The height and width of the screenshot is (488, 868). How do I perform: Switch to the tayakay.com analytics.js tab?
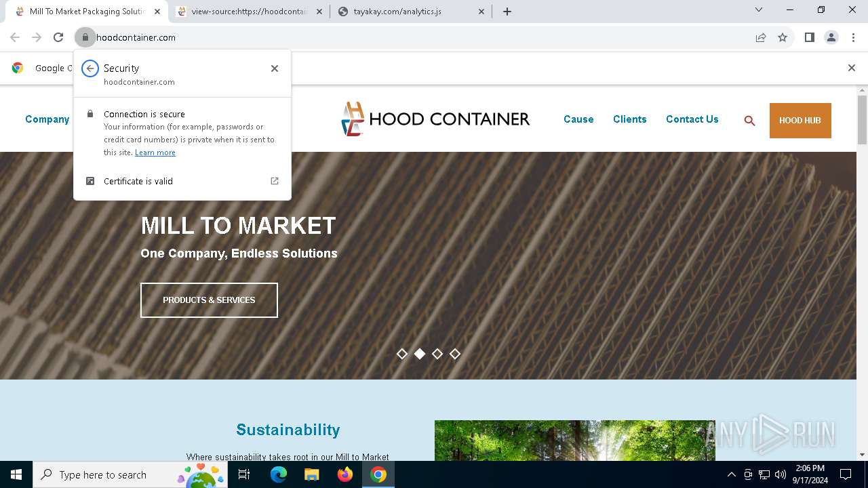point(411,12)
